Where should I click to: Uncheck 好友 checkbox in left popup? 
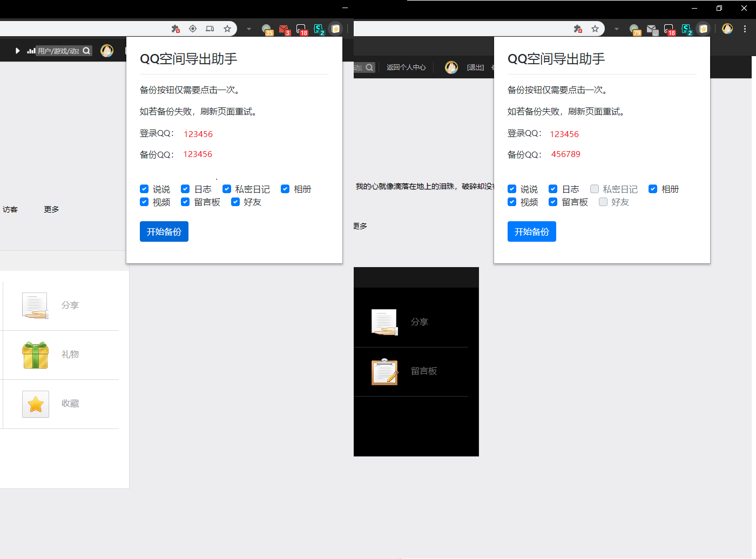coord(235,202)
